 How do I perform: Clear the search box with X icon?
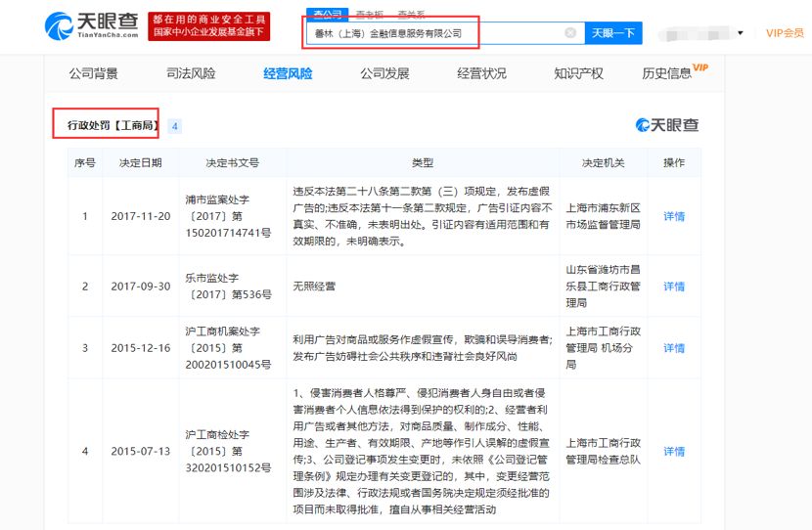[x=570, y=32]
